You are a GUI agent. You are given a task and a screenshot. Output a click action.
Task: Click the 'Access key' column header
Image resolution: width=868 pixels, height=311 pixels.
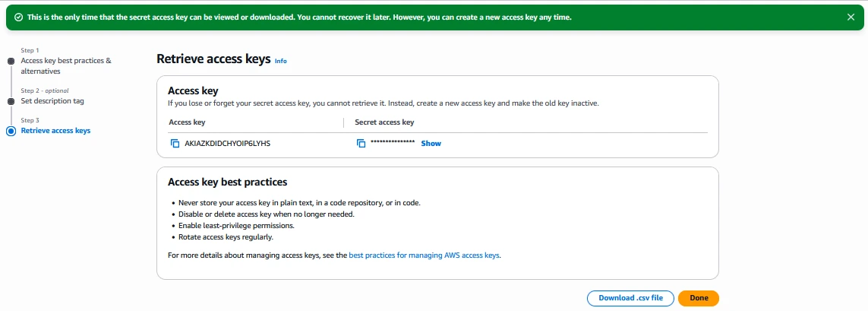click(x=187, y=122)
